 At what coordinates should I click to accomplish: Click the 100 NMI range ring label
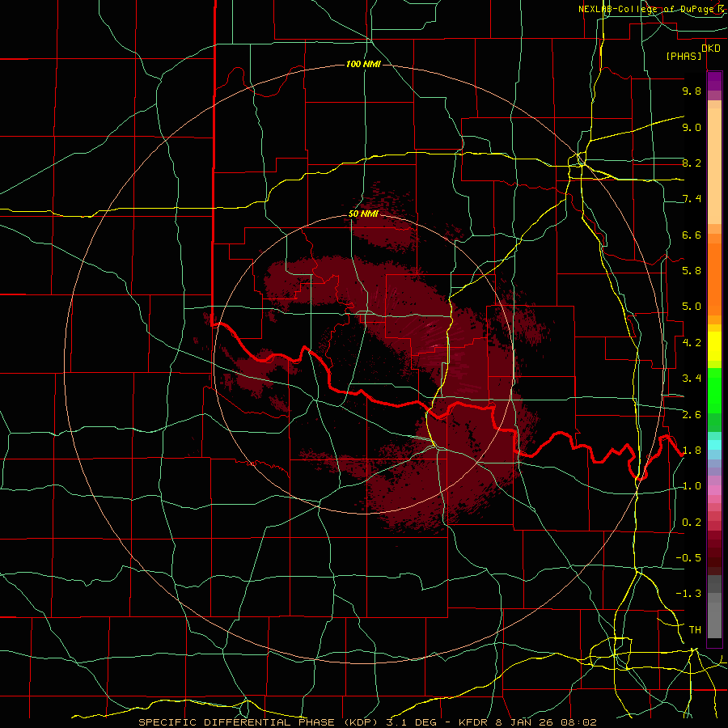tap(363, 64)
